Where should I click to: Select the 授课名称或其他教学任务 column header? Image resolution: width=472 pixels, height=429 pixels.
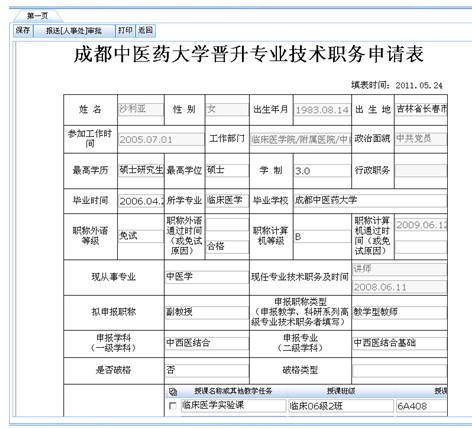[x=233, y=391]
